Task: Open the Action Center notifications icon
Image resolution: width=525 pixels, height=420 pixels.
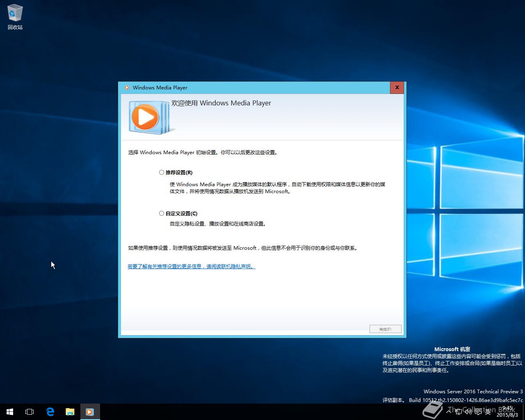Action: point(478,412)
